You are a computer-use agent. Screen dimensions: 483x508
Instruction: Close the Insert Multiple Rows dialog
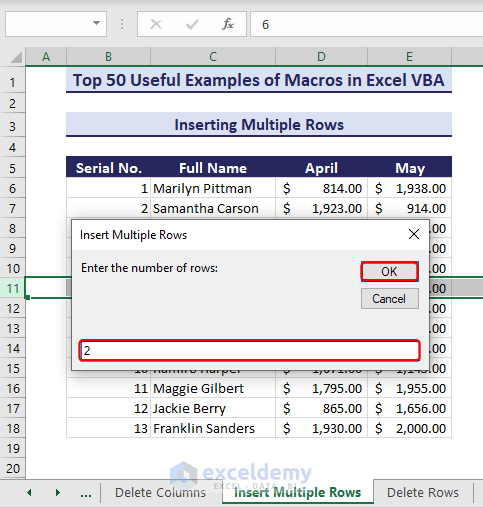click(414, 234)
